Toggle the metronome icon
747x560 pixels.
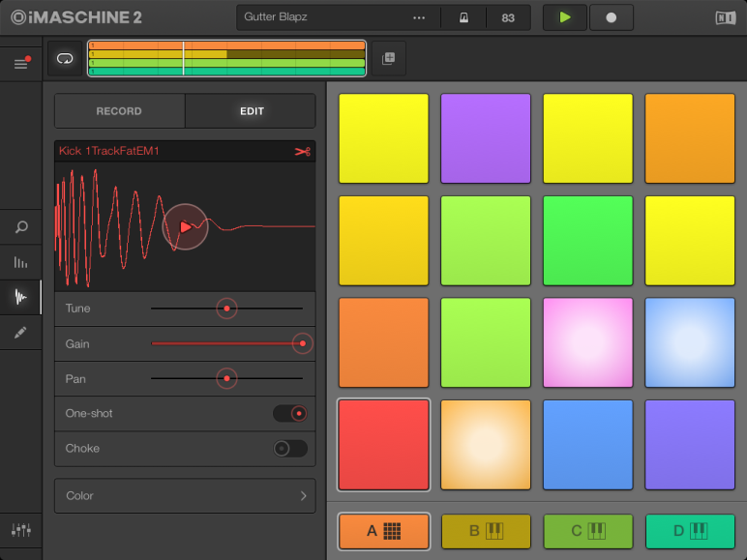click(463, 18)
